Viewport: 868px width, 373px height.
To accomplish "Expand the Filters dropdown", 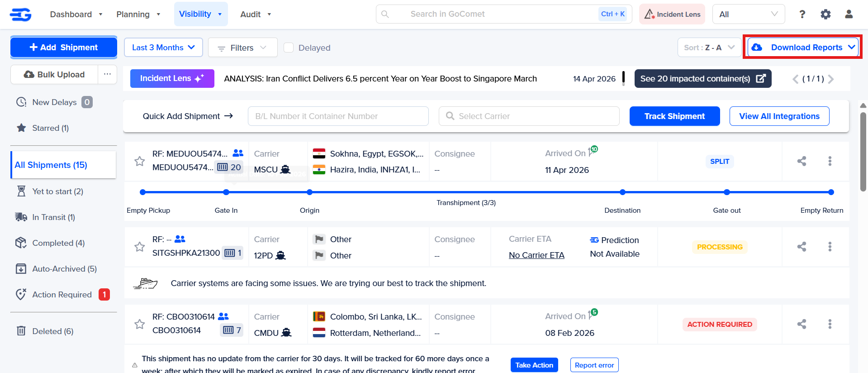I will [242, 48].
